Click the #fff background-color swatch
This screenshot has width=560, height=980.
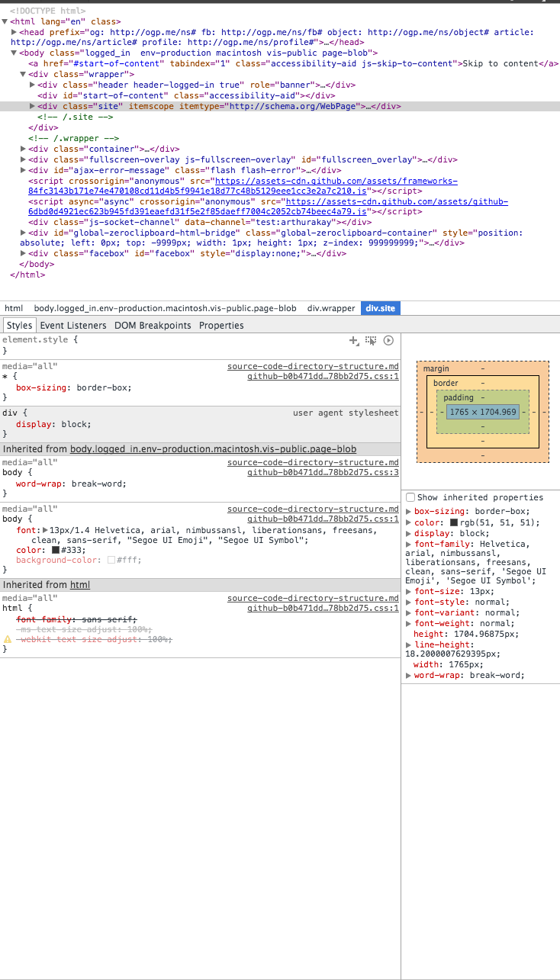111,560
